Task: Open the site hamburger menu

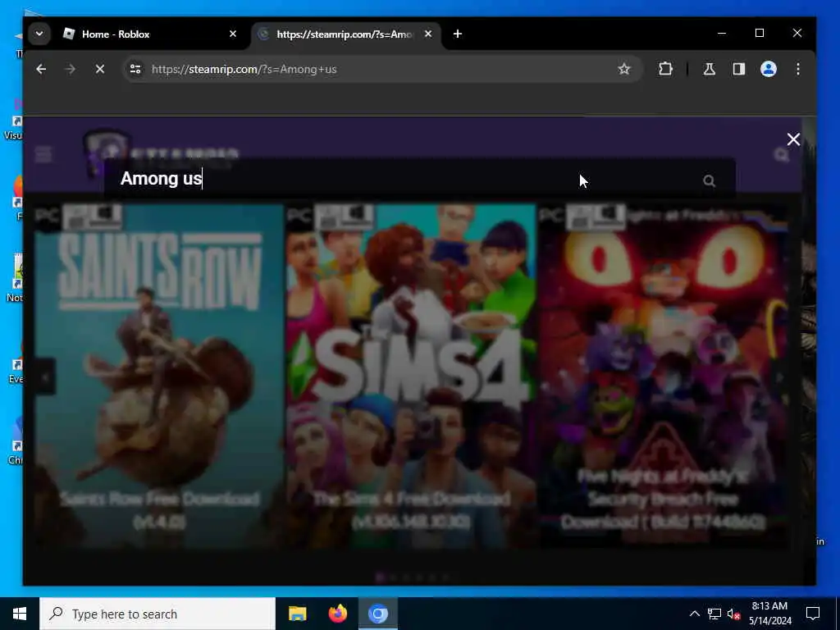Action: (x=43, y=155)
